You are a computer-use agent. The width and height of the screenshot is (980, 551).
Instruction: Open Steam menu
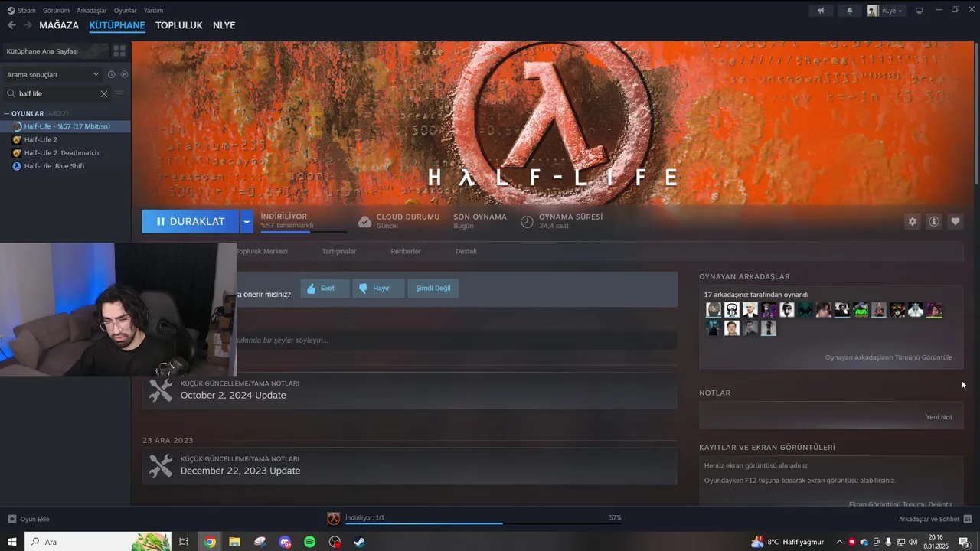click(x=21, y=11)
